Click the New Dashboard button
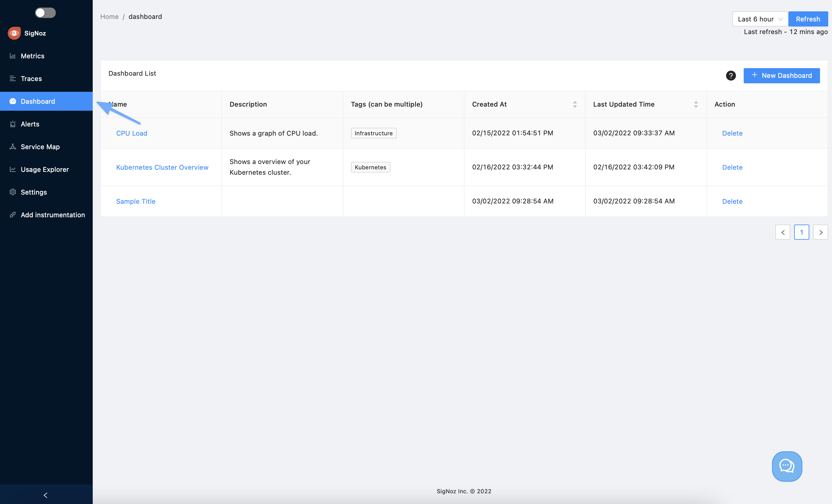The image size is (832, 504). tap(781, 76)
